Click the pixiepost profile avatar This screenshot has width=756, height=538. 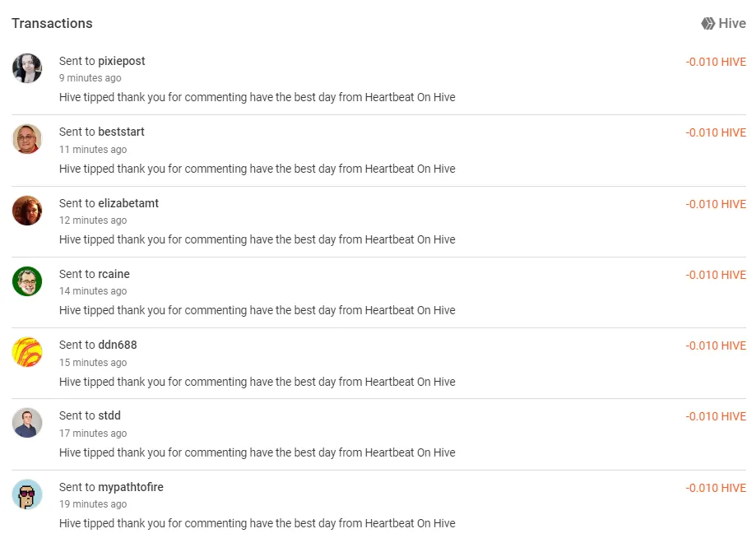27,68
